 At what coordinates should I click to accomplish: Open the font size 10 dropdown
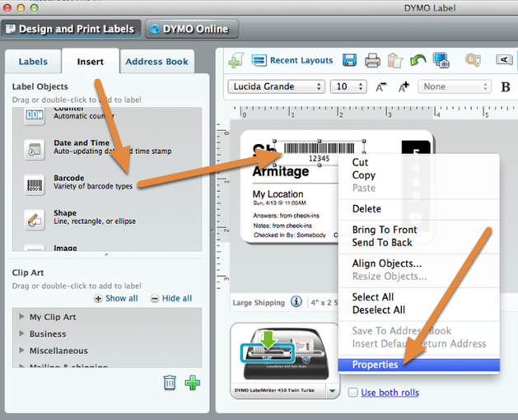(x=348, y=87)
